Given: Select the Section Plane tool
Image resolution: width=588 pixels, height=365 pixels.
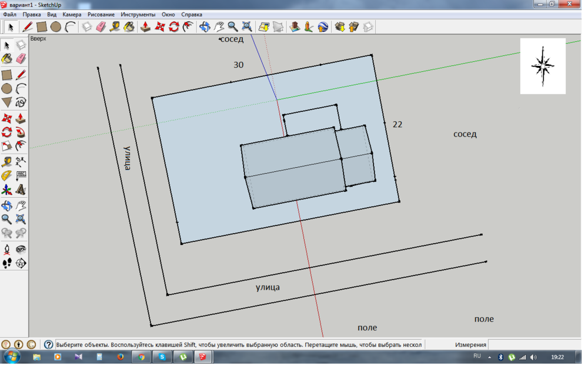Looking at the screenshot, I should tap(21, 263).
